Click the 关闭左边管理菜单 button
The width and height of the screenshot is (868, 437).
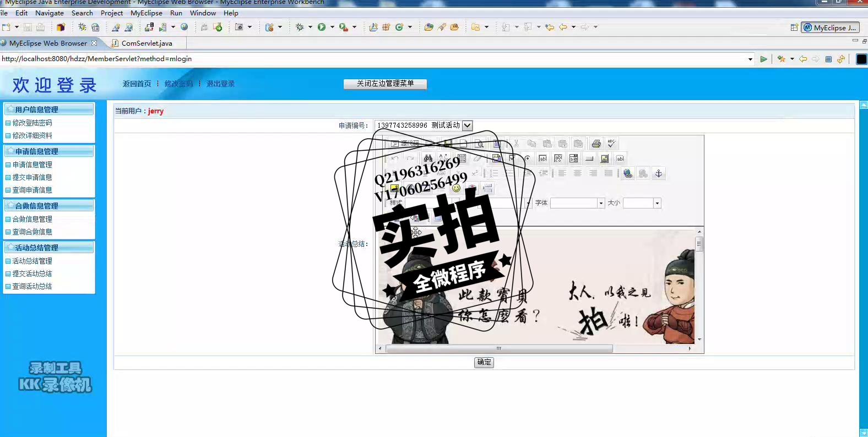(385, 84)
